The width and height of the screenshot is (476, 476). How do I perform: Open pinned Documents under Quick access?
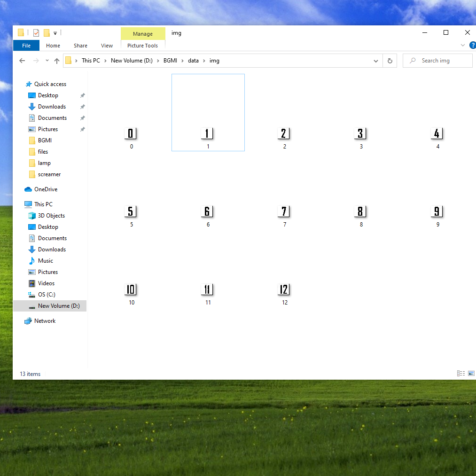click(x=52, y=118)
